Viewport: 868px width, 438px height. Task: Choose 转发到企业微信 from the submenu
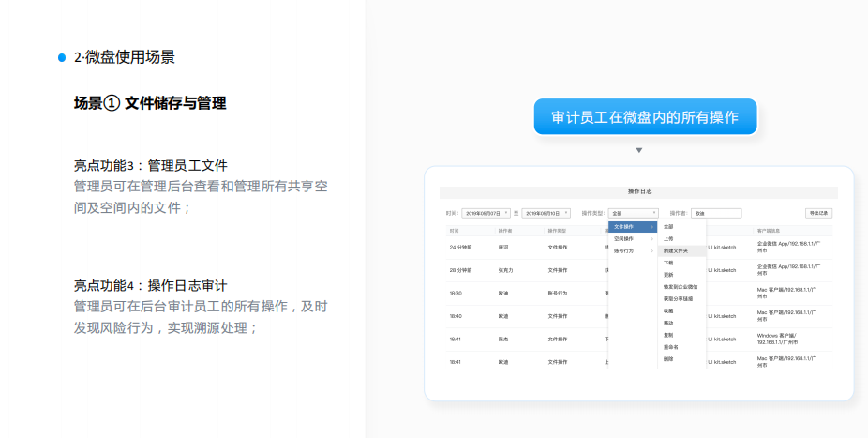coord(681,287)
